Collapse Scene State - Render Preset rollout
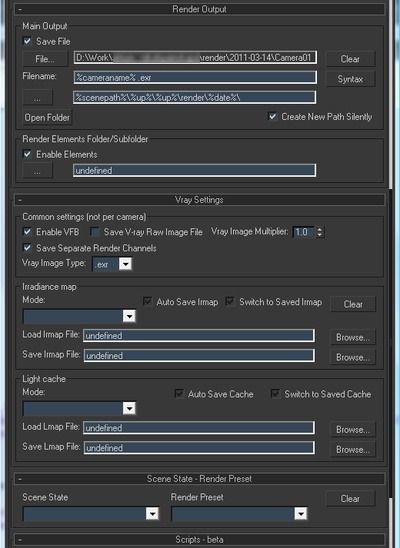Viewport: 400px width, 548px height. coord(199,478)
